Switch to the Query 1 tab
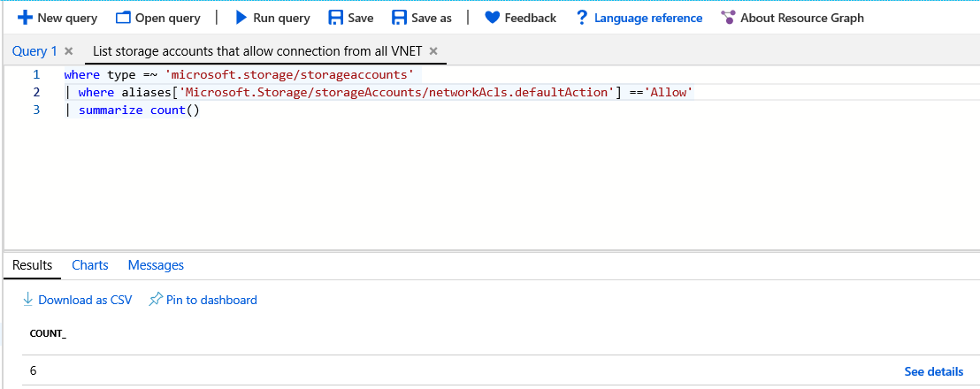Screen dimensions: 980x389 click(x=34, y=51)
